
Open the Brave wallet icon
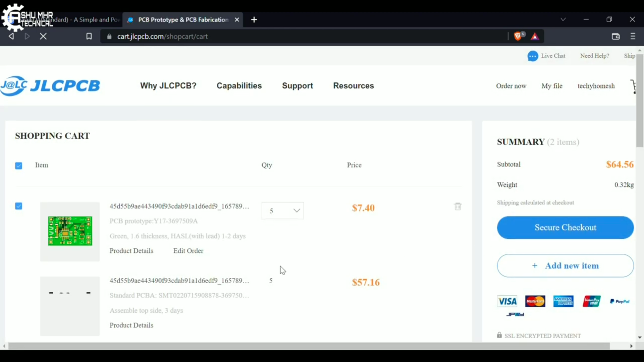point(616,37)
